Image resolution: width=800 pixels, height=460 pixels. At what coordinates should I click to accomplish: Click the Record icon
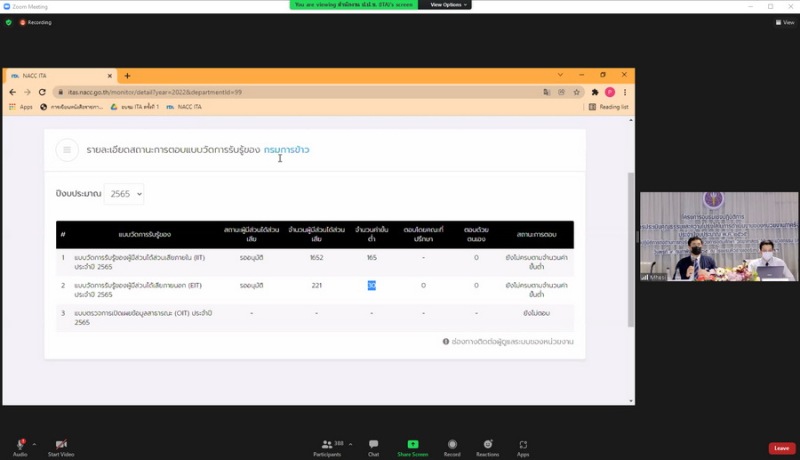click(x=452, y=444)
